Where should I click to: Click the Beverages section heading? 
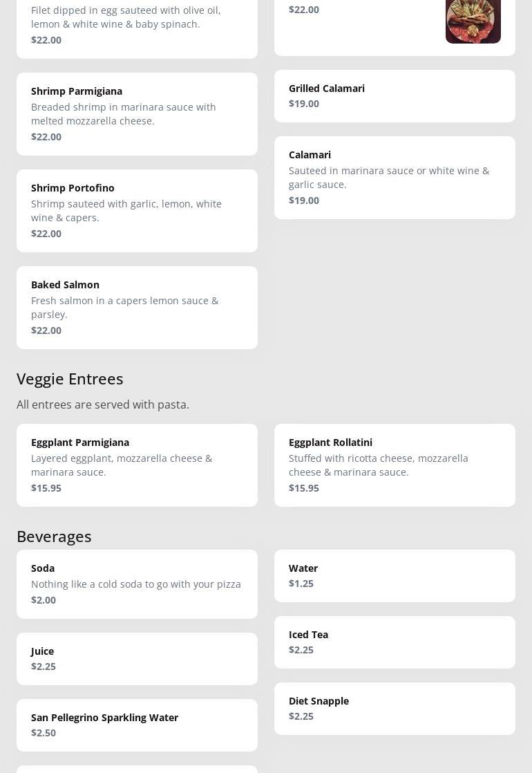pyautogui.click(x=54, y=537)
